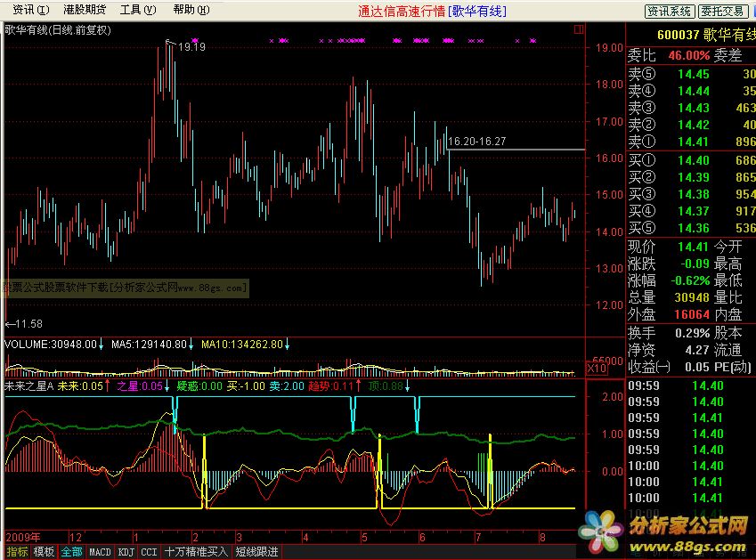756x560 pixels.
Task: Click the 趋势:0.11 indicator value
Action: tap(331, 386)
